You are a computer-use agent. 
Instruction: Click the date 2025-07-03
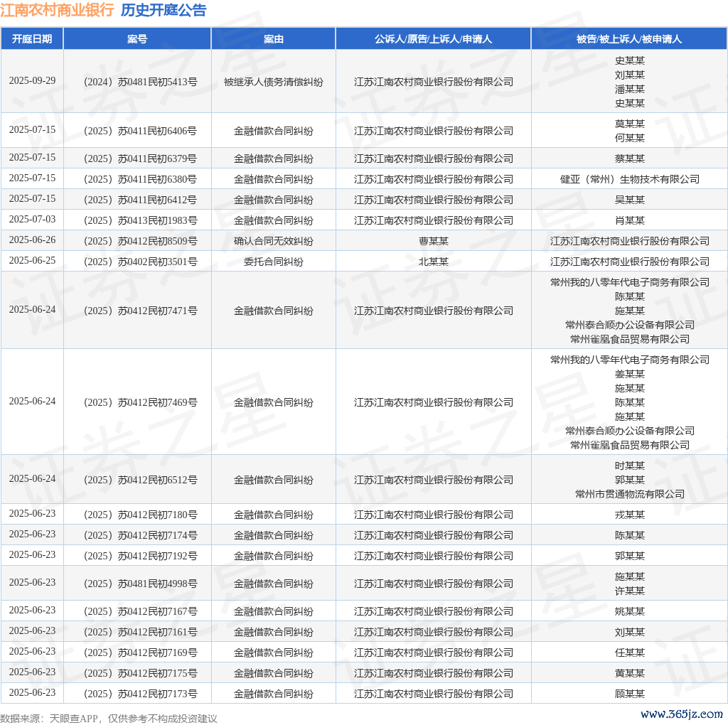click(x=32, y=219)
